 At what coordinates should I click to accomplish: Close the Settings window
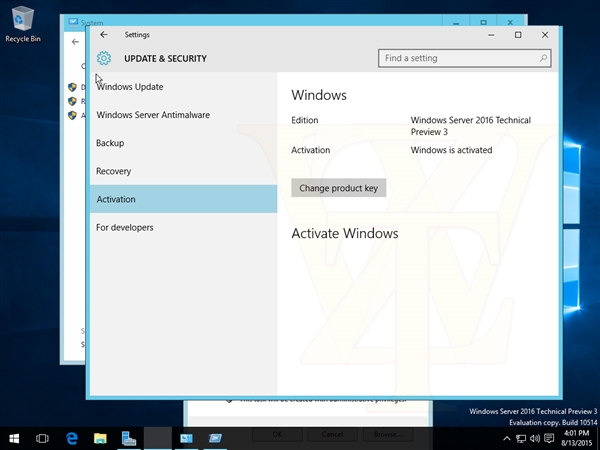point(545,35)
